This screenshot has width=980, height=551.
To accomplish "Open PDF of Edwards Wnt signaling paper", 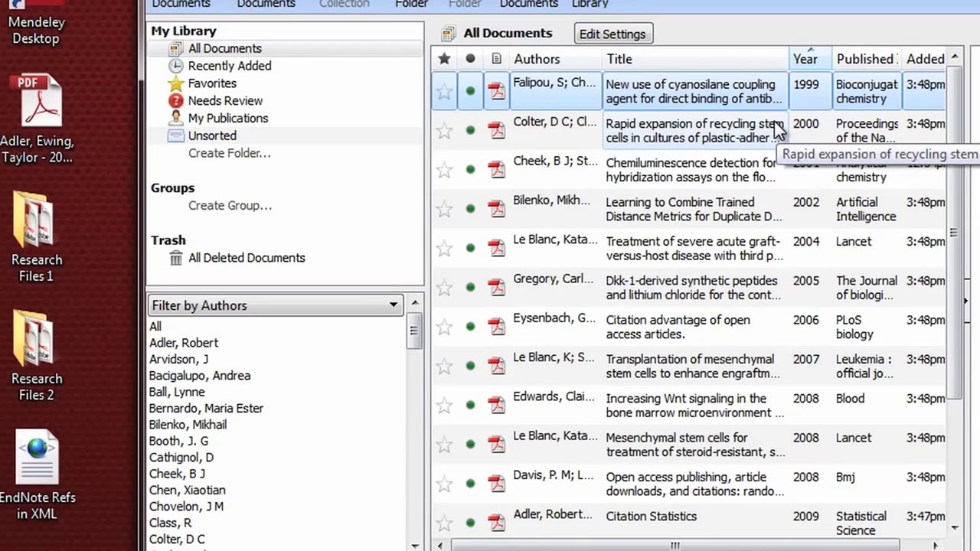I will click(x=497, y=404).
